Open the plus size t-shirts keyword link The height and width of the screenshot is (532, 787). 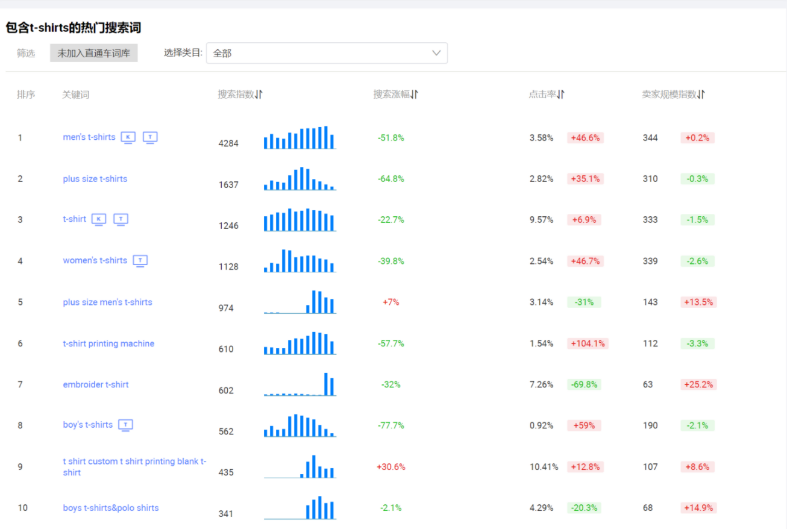click(95, 179)
